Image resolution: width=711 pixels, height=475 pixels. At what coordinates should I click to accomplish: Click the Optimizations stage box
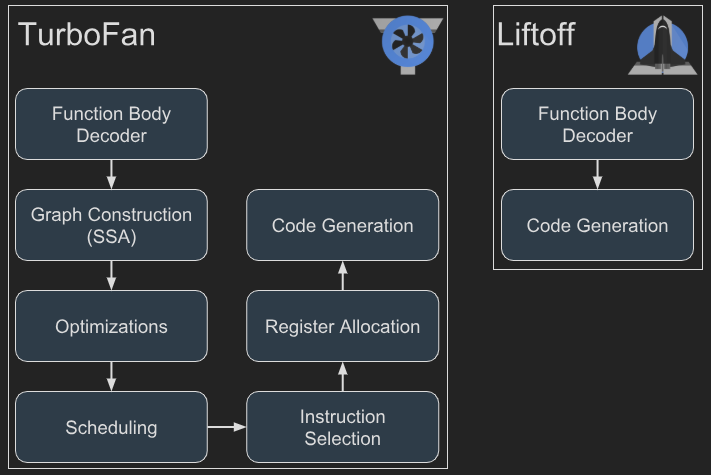point(112,326)
